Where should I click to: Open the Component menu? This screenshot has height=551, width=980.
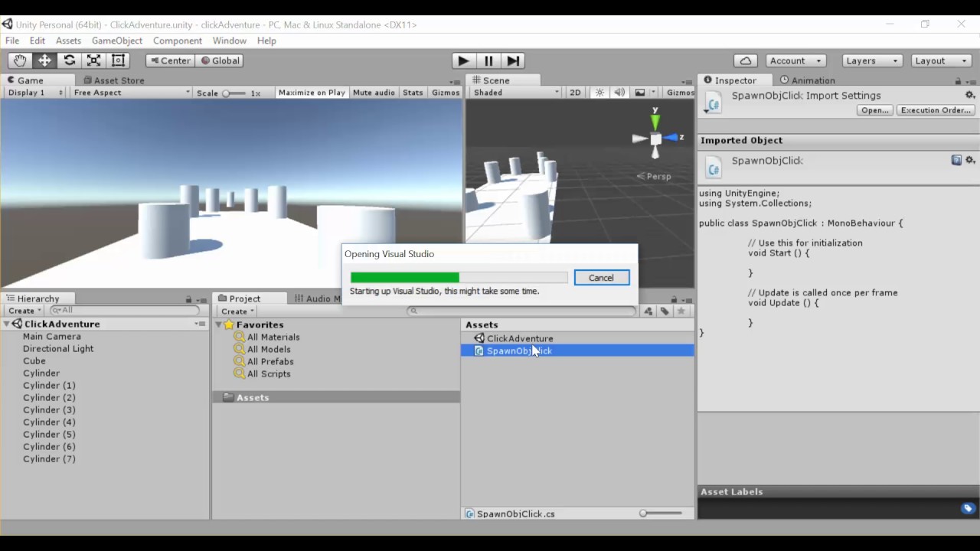[178, 41]
